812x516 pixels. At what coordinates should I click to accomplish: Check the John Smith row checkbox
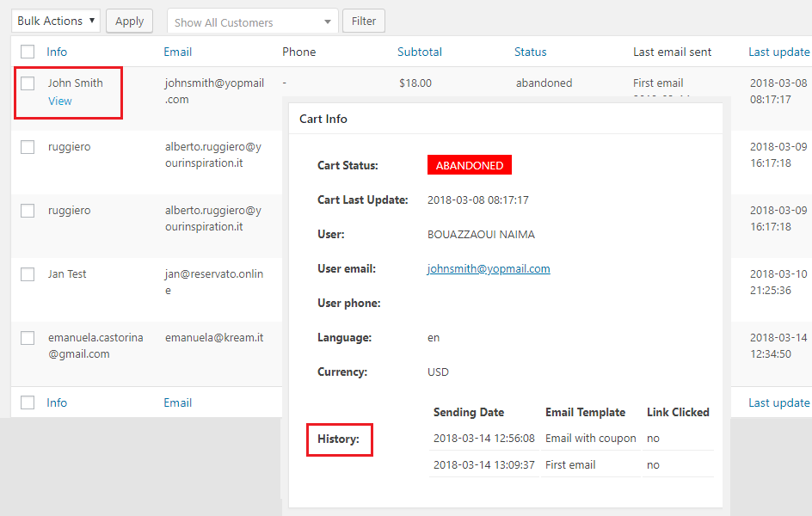[x=28, y=83]
